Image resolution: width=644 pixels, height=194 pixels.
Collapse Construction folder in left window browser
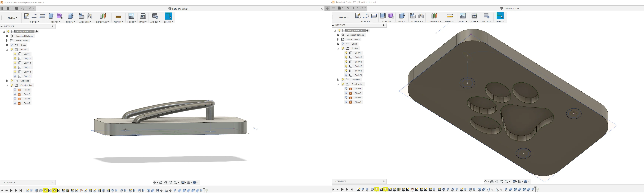7,85
